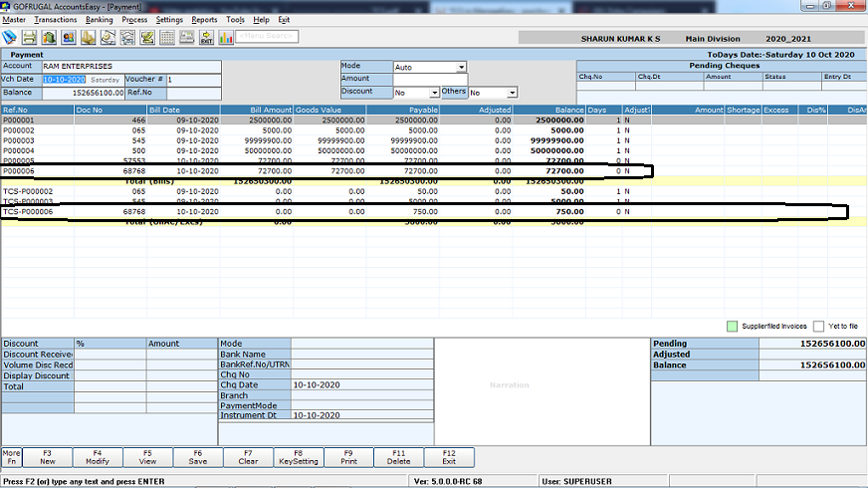Click the Menu Search input box
The width and height of the screenshot is (868, 488).
(266, 38)
